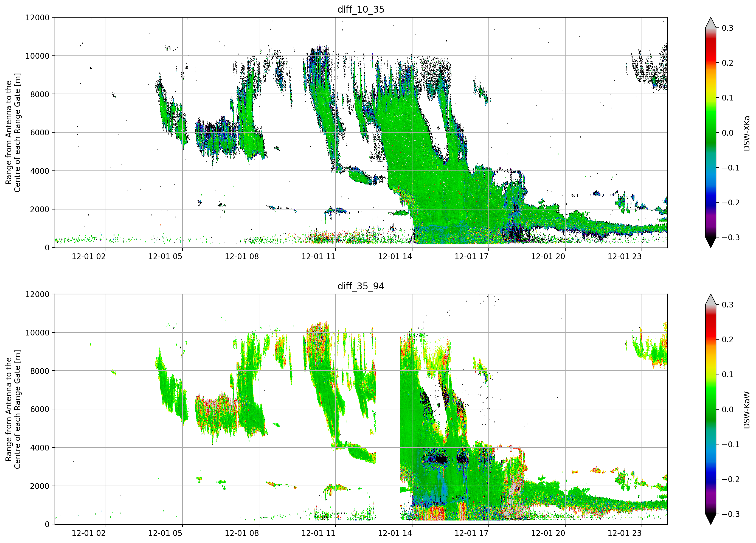Viewport: 756px width, 543px height.
Task: Click the 0.3 tick on DSW-KaW colorbar
Action: coord(728,305)
